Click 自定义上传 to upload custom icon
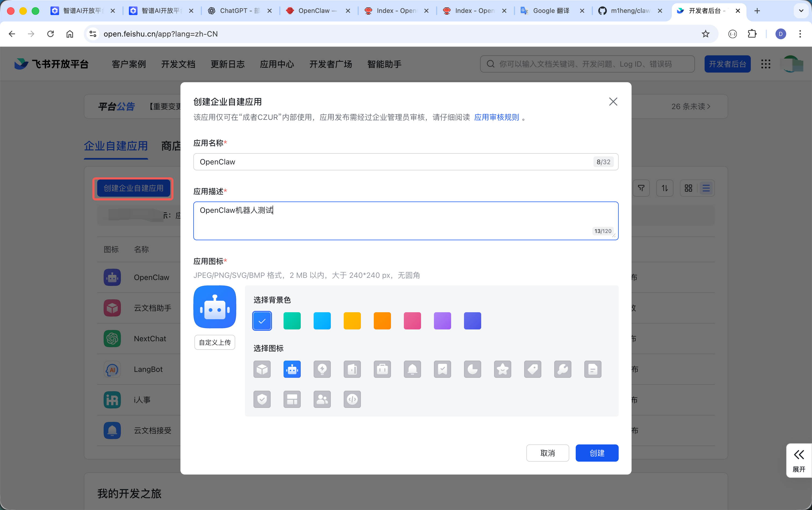The width and height of the screenshot is (812, 510). (x=215, y=342)
